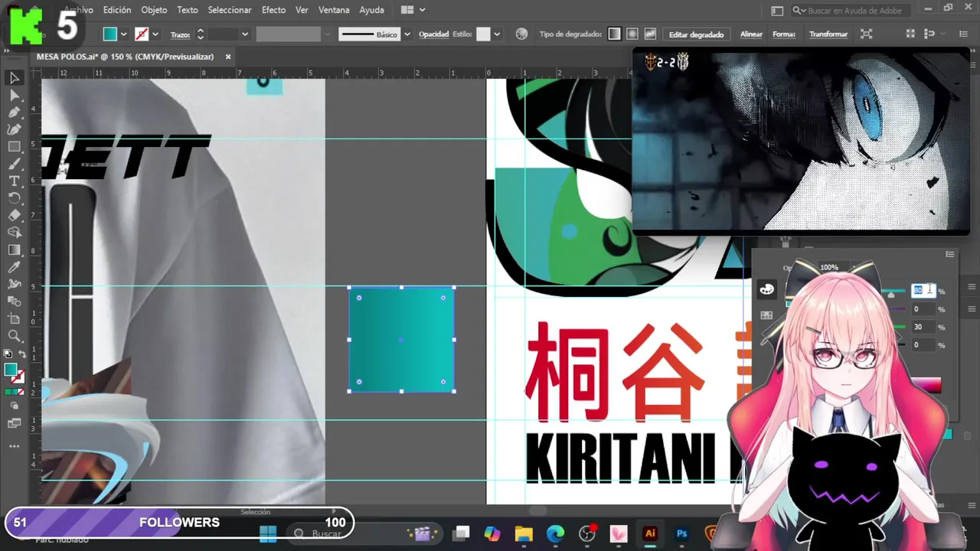Expand stroke weight dropdown
Image resolution: width=980 pixels, height=551 pixels.
point(245,34)
